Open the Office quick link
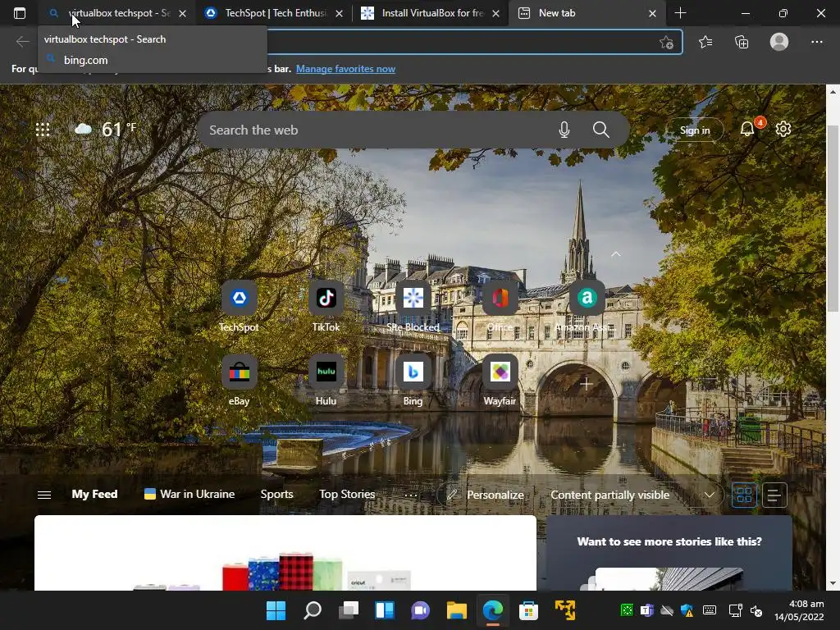Viewport: 840px width, 630px height. (500, 306)
